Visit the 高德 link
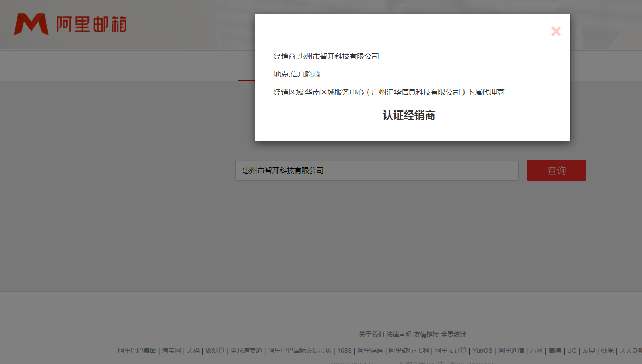The width and height of the screenshot is (642, 364). (555, 351)
